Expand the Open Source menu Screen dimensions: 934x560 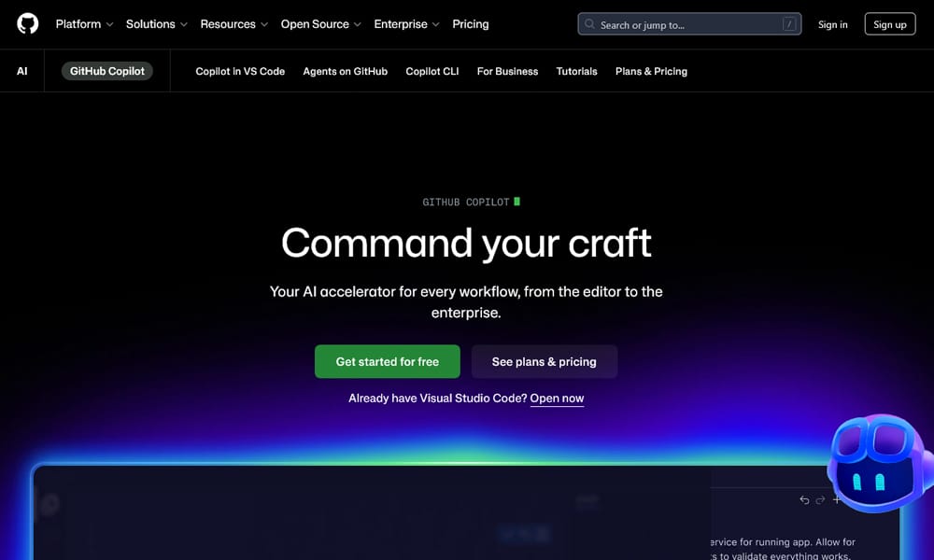(321, 24)
